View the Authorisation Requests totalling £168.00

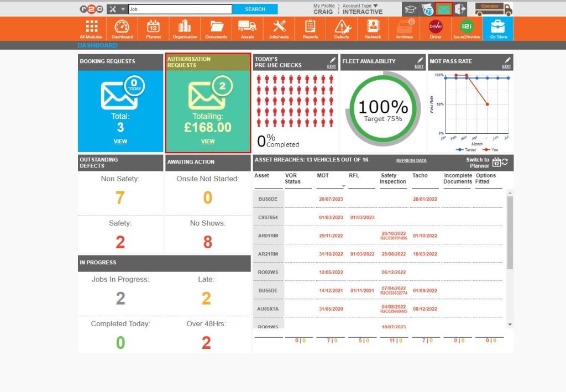[x=208, y=142]
